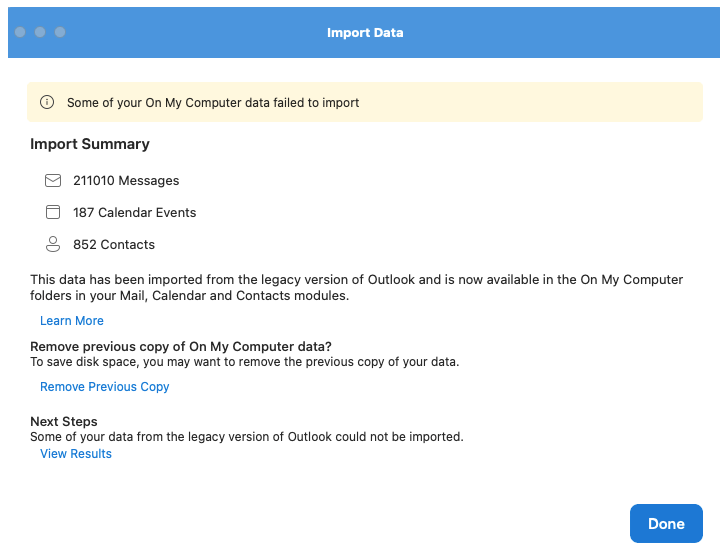Select the 211010 Messages text
Viewport: 727px width, 550px height.
coord(126,181)
